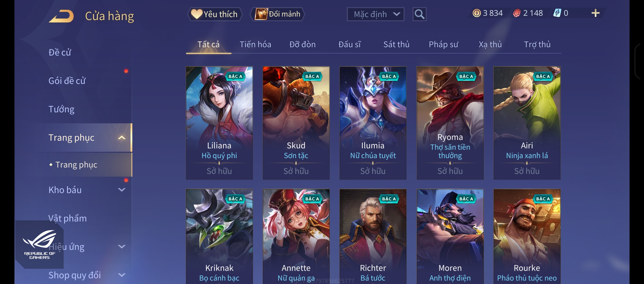This screenshot has height=284, width=644.
Task: Tap the red ruby gem icon
Action: click(x=517, y=13)
